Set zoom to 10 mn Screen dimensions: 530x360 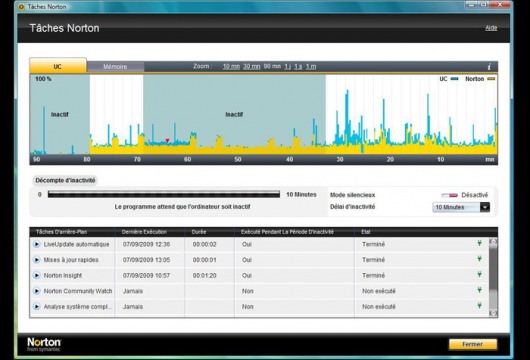click(x=231, y=66)
